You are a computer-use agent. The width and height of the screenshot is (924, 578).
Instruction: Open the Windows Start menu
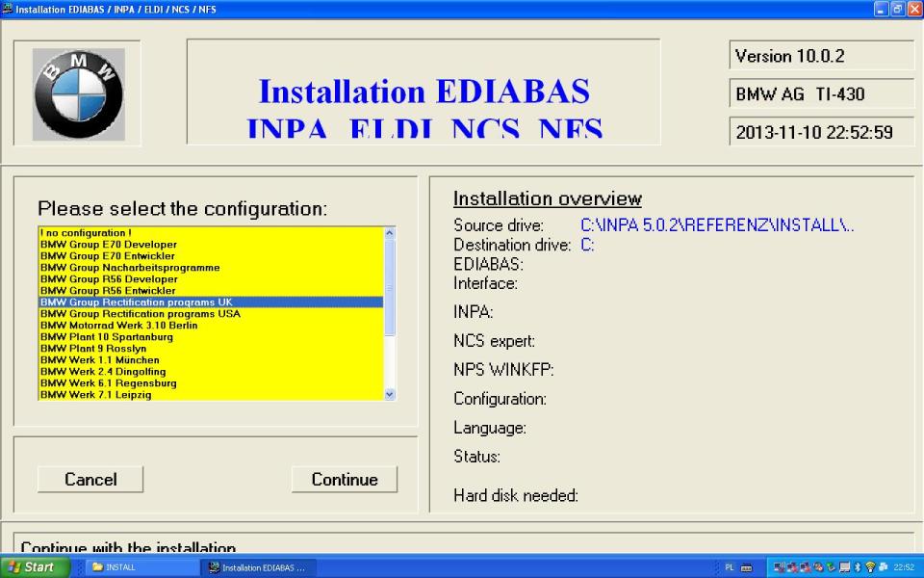[x=35, y=567]
